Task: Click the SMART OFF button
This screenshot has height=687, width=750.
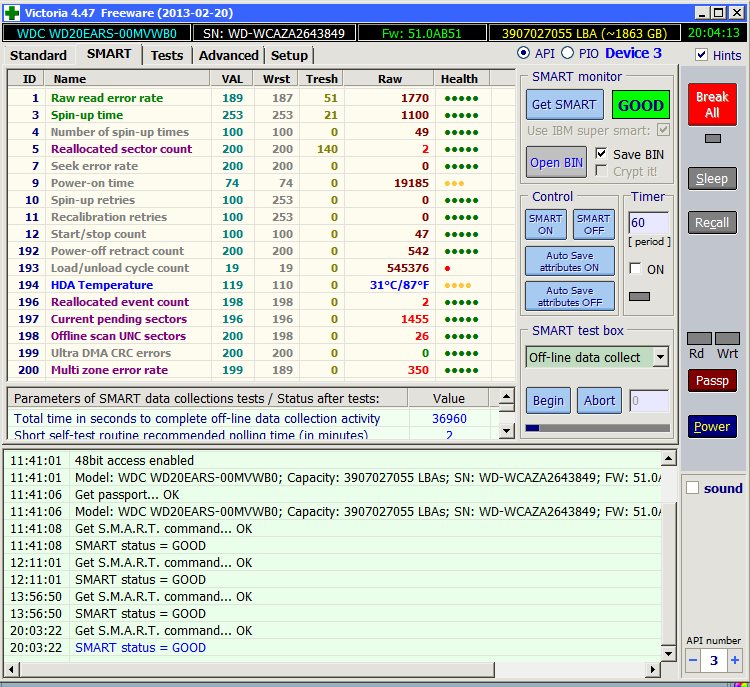Action: [x=594, y=224]
